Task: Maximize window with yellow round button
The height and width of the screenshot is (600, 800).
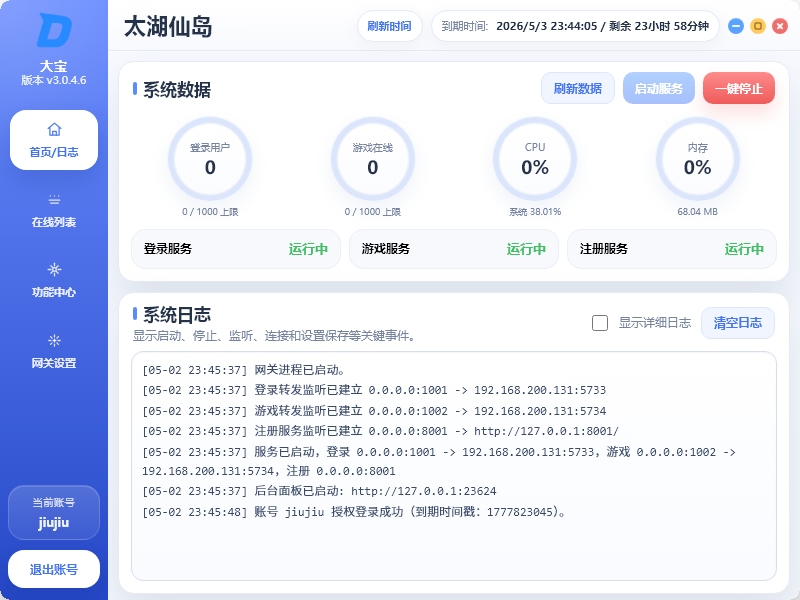Action: (x=758, y=26)
